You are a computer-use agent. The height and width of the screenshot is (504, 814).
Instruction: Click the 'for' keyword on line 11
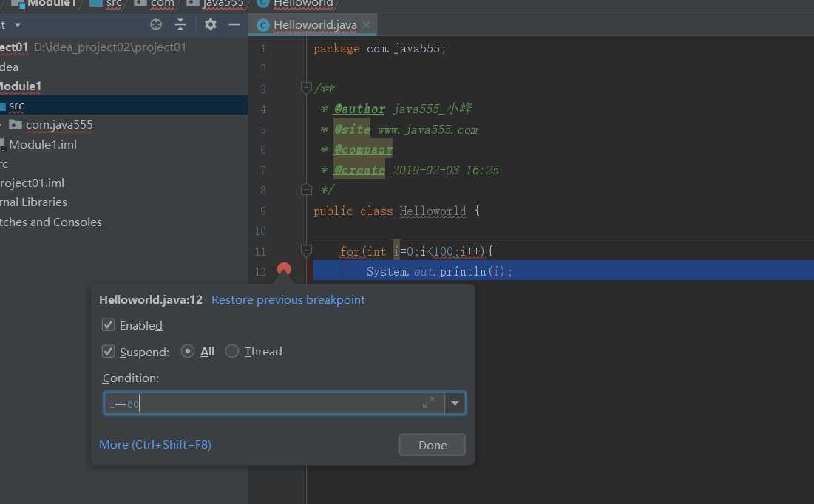point(350,252)
